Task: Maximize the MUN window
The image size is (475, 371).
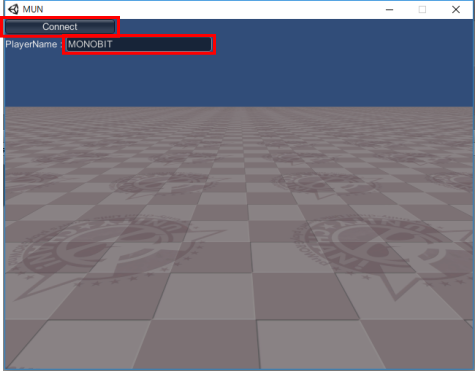Action: [x=422, y=9]
